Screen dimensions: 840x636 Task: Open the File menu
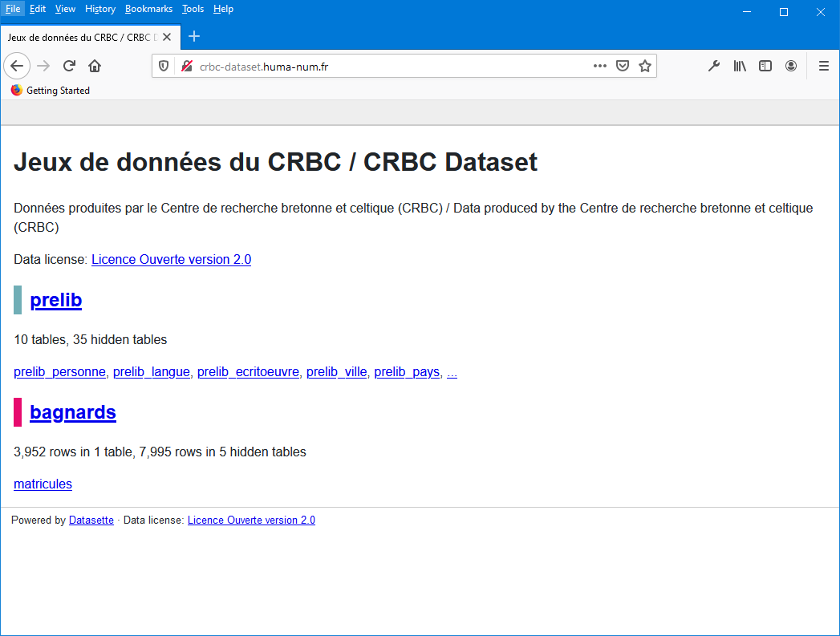tap(13, 9)
